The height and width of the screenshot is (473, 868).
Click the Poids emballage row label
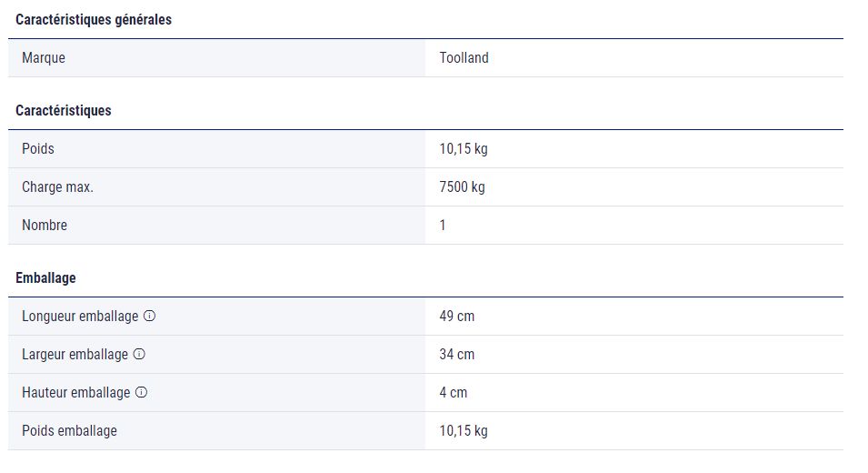69,431
